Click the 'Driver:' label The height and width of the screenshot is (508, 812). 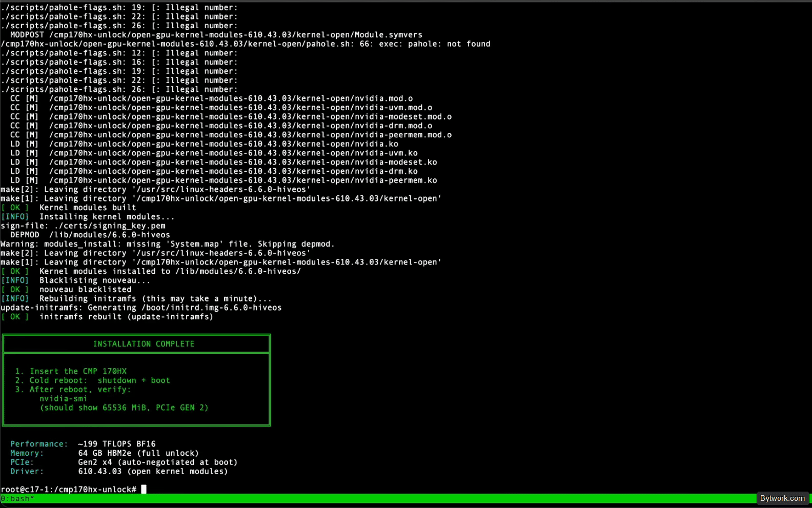point(27,472)
